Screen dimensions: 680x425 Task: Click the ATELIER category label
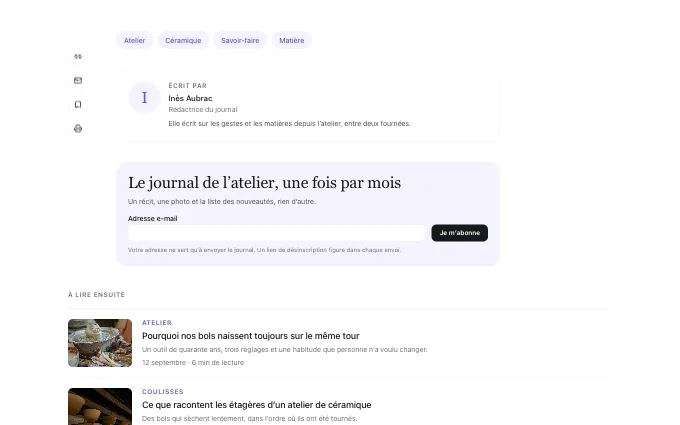click(157, 323)
